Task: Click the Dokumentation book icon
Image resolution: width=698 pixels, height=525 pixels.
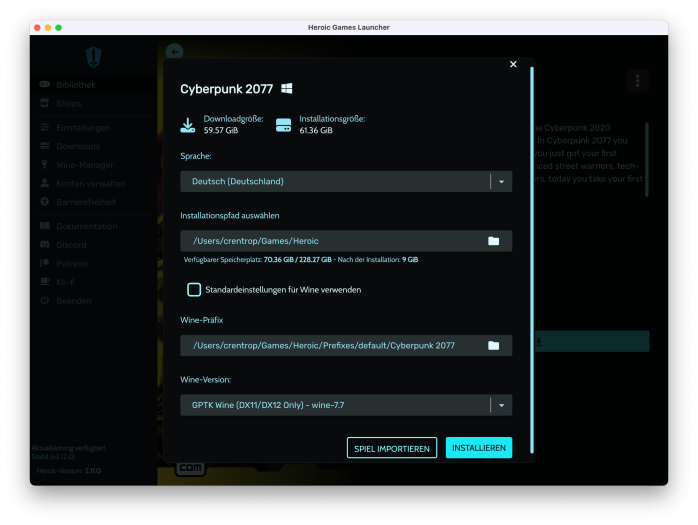Action: pyautogui.click(x=45, y=226)
